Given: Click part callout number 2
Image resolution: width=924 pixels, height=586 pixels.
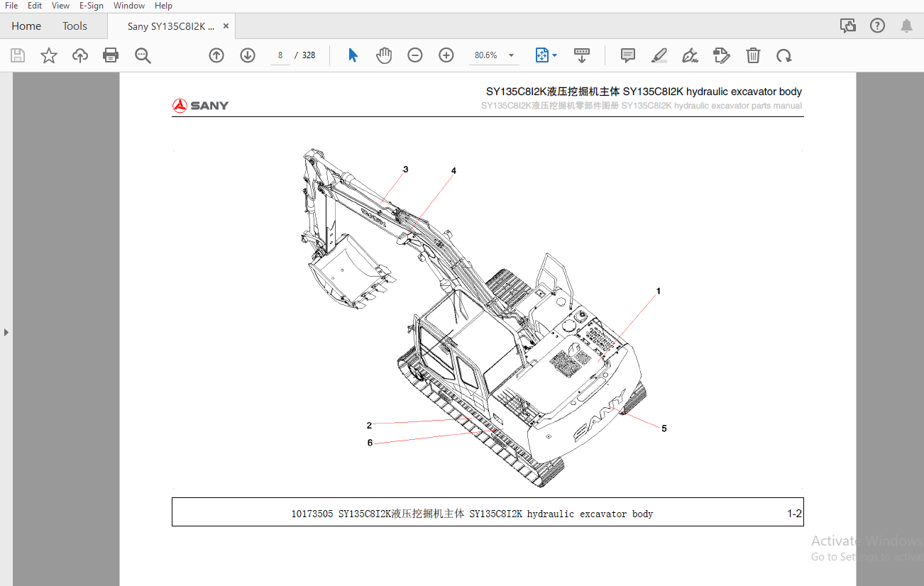Looking at the screenshot, I should click(x=369, y=426).
